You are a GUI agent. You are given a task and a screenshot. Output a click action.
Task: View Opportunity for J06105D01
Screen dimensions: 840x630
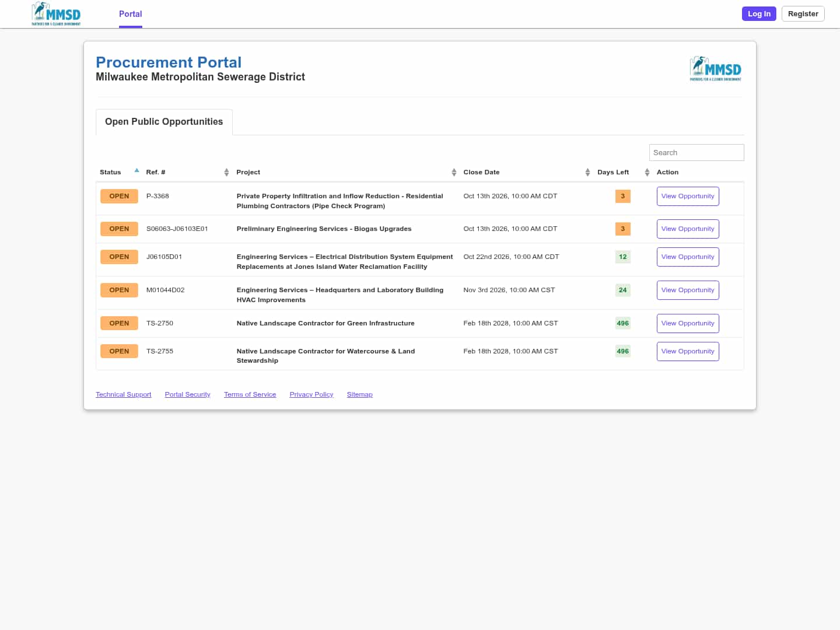688,257
